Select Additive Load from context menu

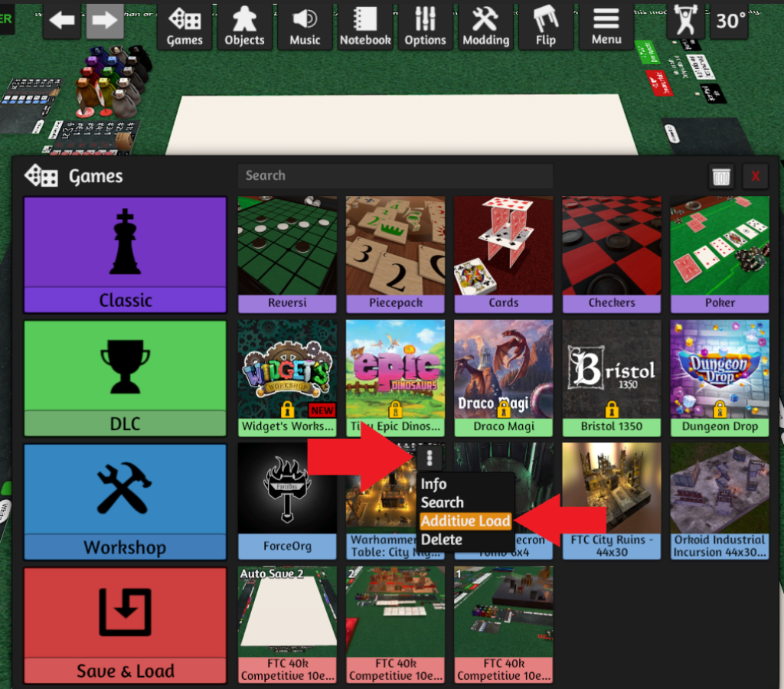click(465, 521)
